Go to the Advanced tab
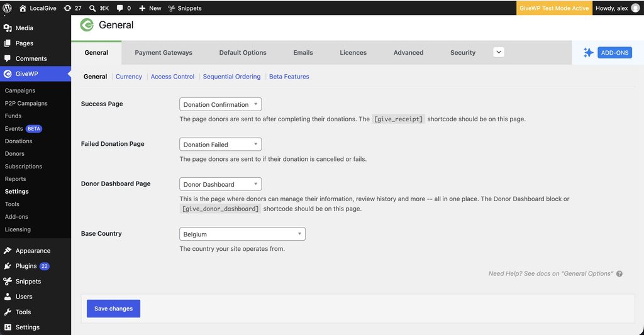The width and height of the screenshot is (644, 335). (x=408, y=53)
